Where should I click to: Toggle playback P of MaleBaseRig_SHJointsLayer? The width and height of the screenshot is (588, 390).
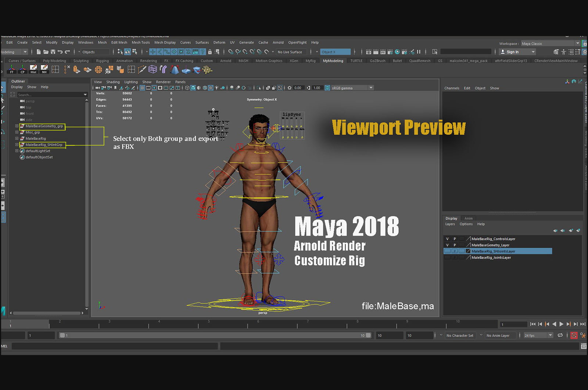[x=455, y=251]
